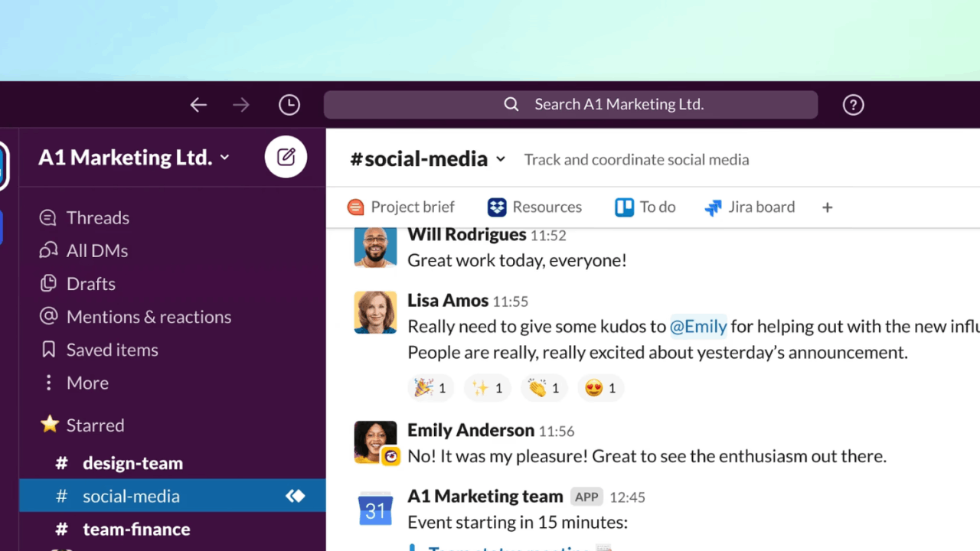Click the 'Great work today, everyone!' message
980x551 pixels.
517,260
